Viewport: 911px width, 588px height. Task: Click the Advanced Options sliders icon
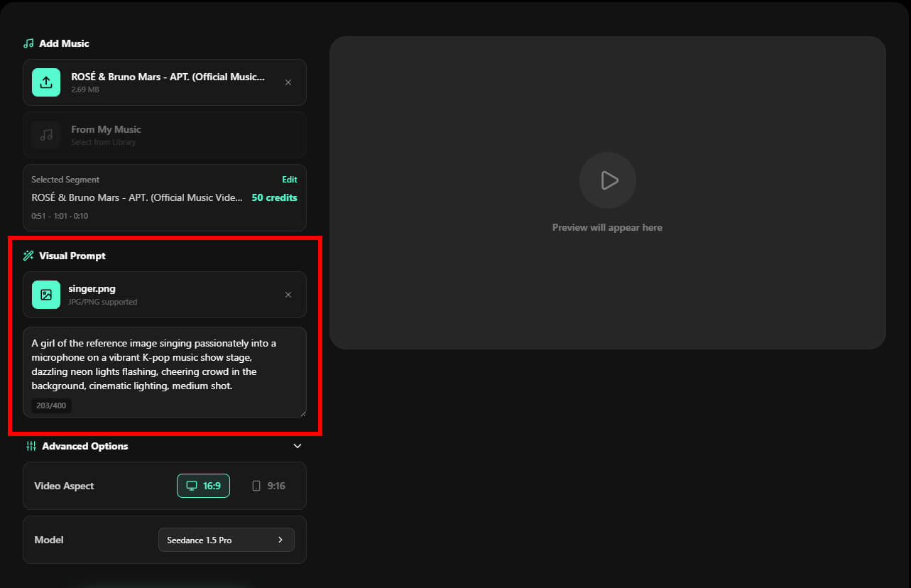point(31,446)
